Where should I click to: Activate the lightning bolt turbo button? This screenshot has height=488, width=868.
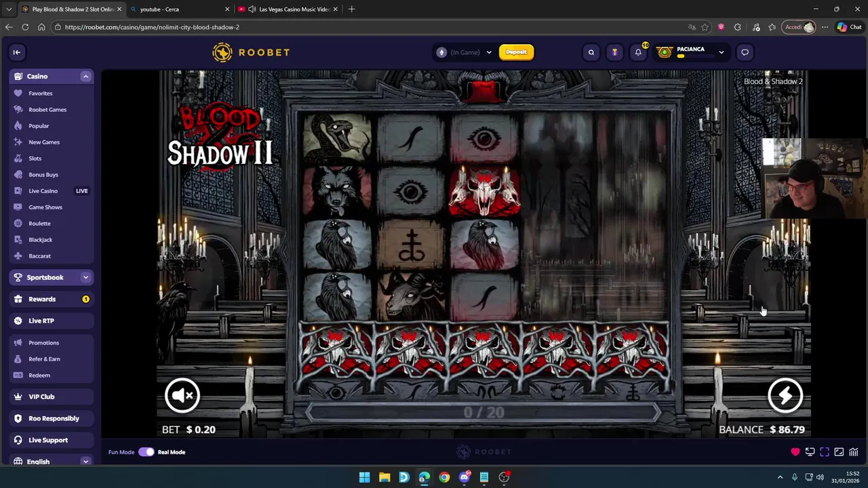(x=785, y=395)
